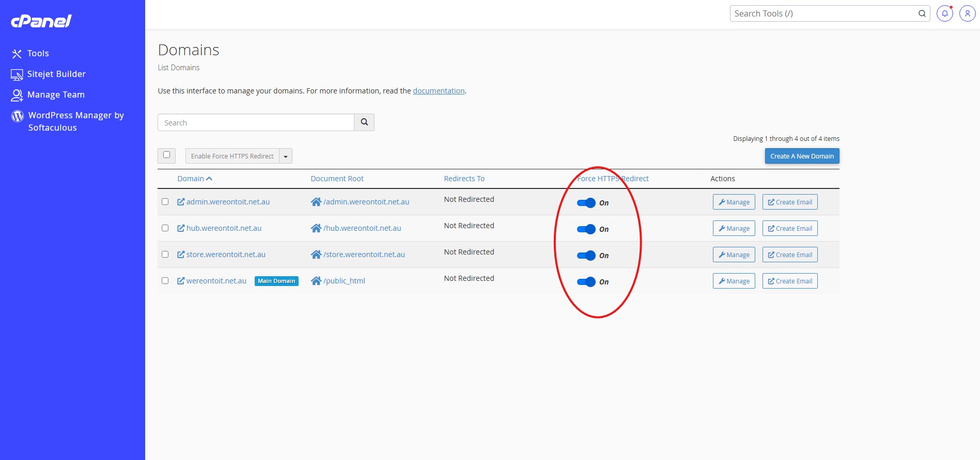980x460 pixels.
Task: Tick the select-all domains checkbox
Action: pyautogui.click(x=166, y=155)
